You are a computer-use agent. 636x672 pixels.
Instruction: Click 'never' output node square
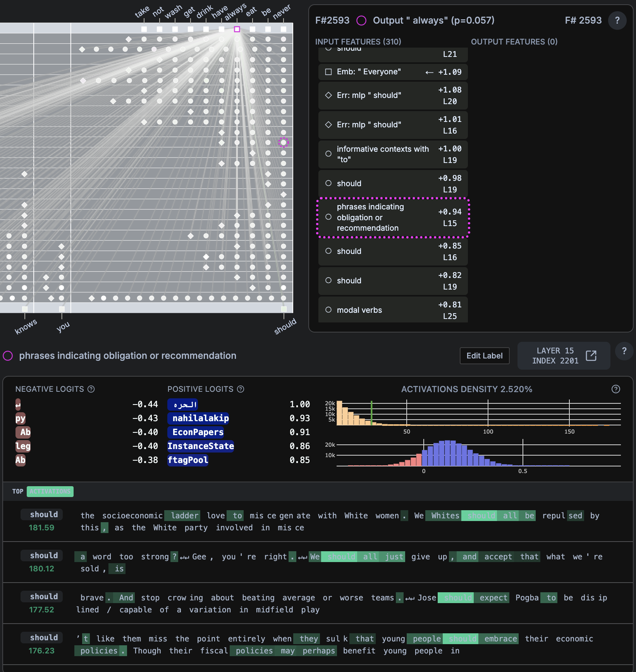tap(284, 29)
